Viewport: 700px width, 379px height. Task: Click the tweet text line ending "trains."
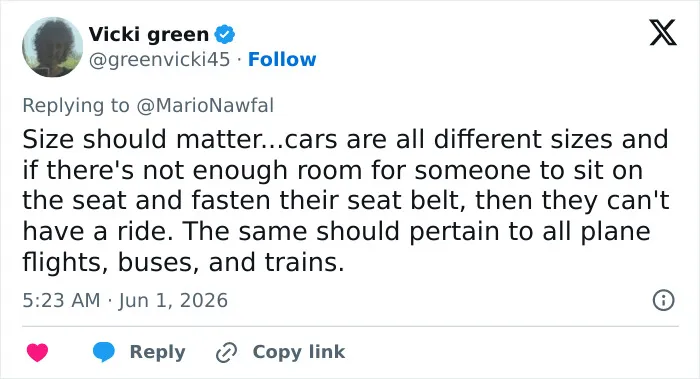183,262
